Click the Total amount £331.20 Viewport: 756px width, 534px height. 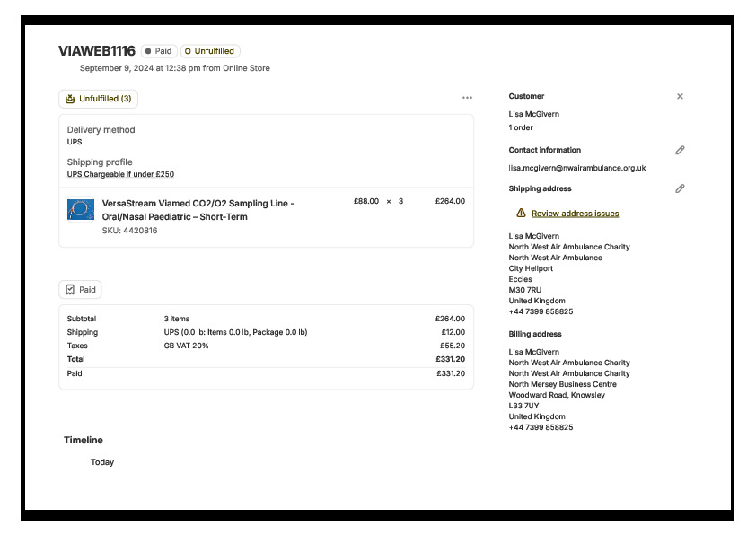pos(450,359)
